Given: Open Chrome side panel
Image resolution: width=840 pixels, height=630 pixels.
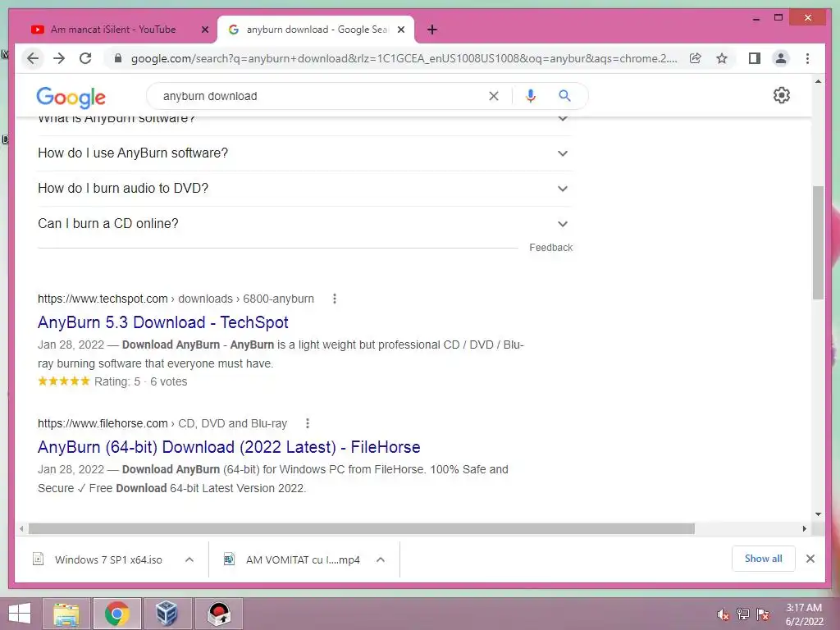Looking at the screenshot, I should (x=755, y=58).
